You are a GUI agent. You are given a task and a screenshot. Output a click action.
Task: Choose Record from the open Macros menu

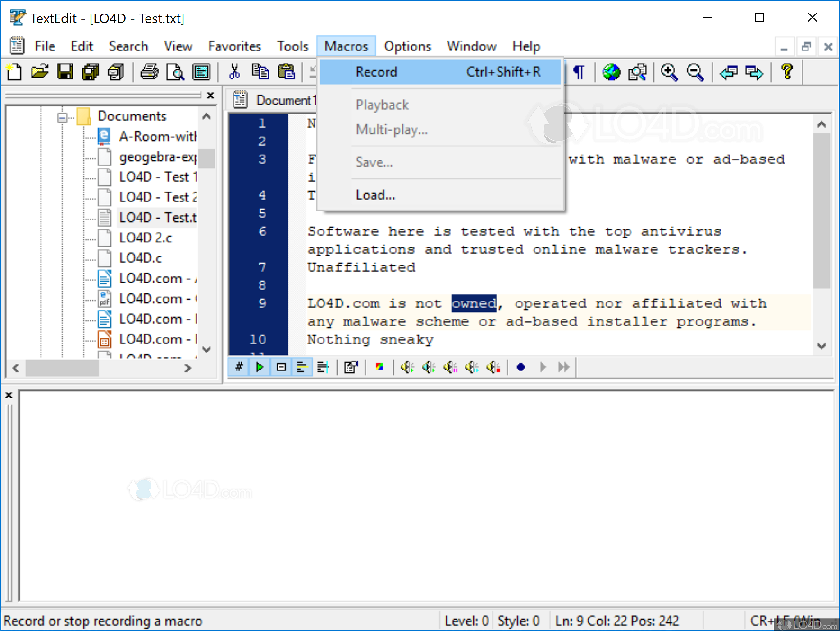coord(376,72)
